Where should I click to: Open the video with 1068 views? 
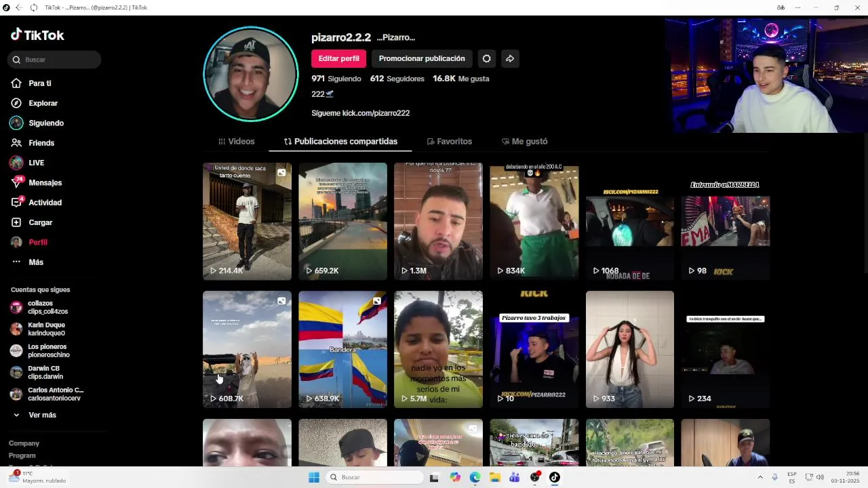630,221
